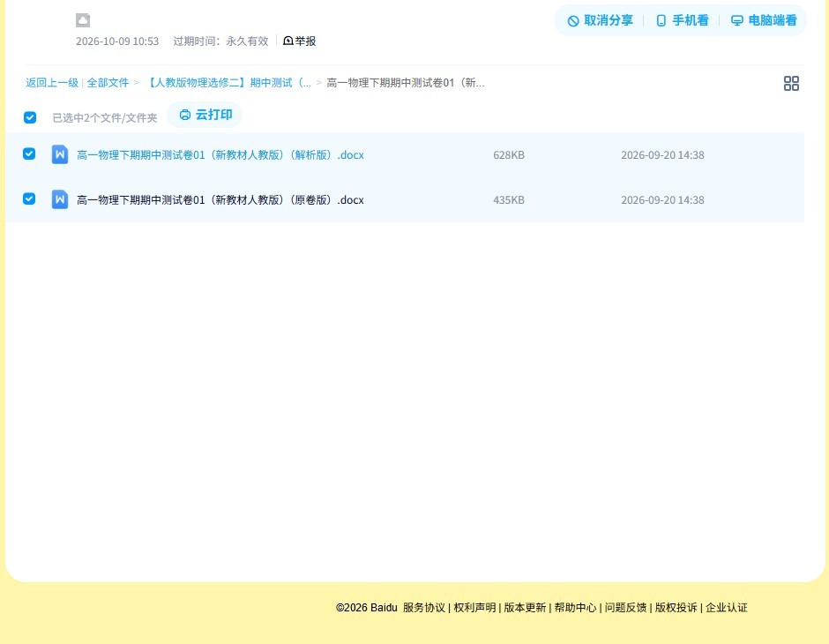Click the user avatar image icon
The width and height of the screenshot is (829, 644).
click(x=83, y=20)
